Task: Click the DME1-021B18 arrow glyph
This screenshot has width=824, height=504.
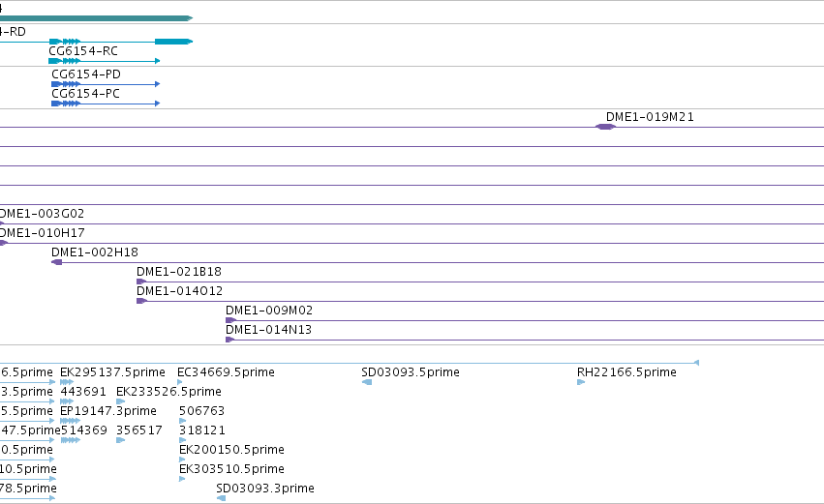Action: pyautogui.click(x=141, y=282)
